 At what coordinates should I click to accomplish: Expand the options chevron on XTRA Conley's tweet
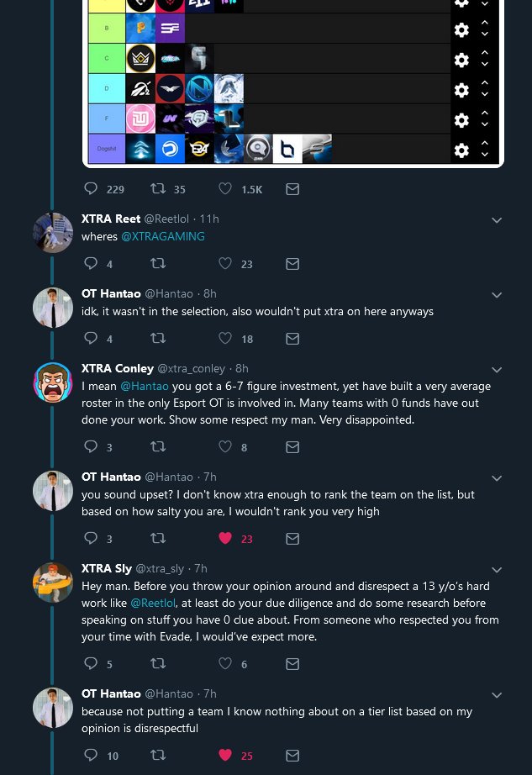click(497, 370)
